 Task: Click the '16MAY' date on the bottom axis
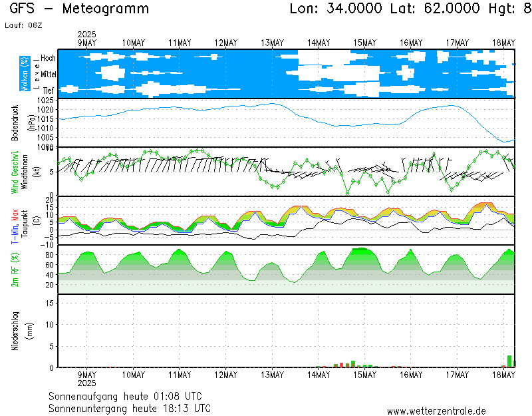(x=411, y=375)
